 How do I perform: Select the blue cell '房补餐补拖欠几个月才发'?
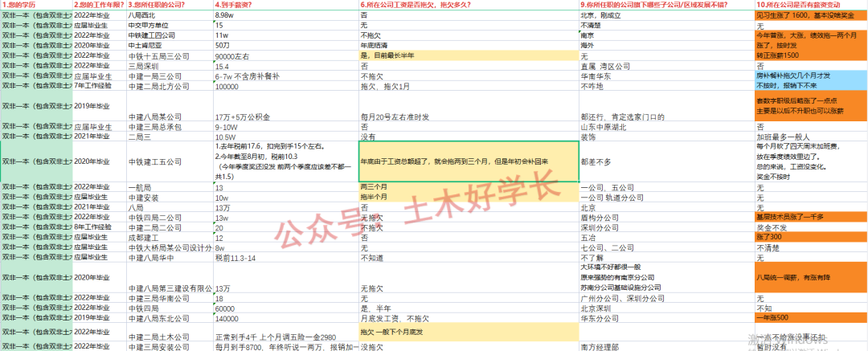click(x=811, y=76)
